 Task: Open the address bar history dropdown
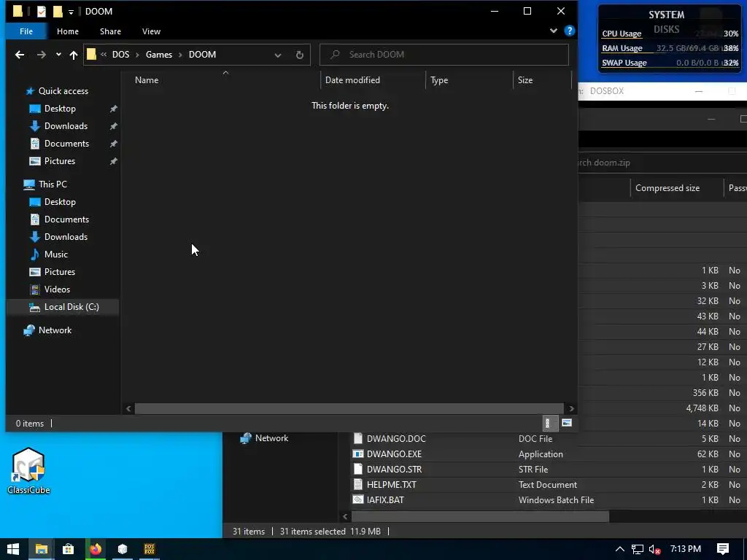[278, 55]
